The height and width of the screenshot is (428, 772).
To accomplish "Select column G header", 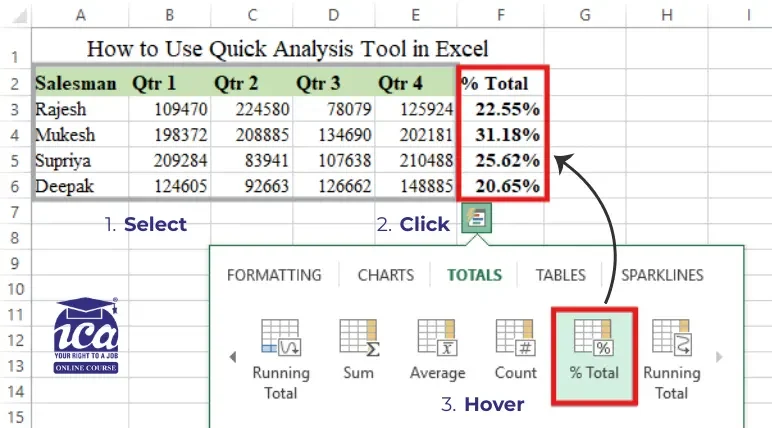I will click(585, 15).
